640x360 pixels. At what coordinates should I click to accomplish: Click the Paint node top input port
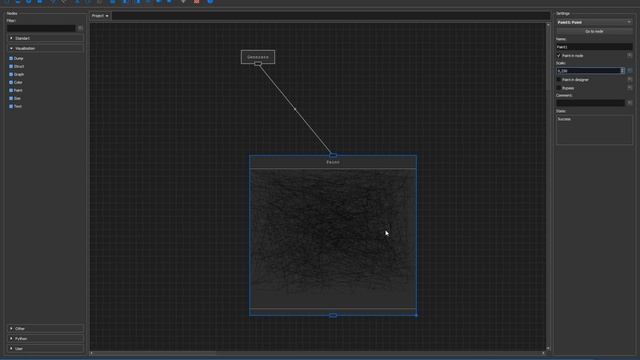click(333, 155)
